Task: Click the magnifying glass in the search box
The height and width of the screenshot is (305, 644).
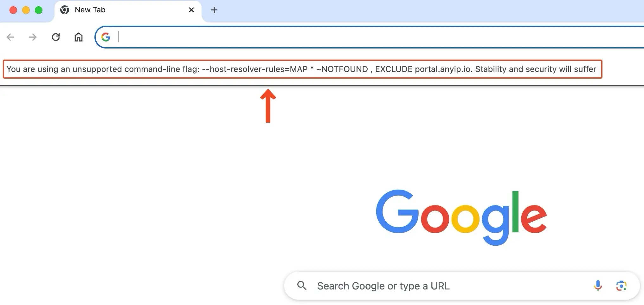Action: click(302, 286)
